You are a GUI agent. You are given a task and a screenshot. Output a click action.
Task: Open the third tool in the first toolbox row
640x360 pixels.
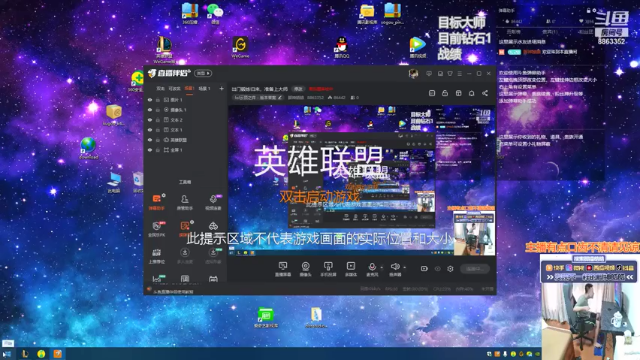coord(213,202)
